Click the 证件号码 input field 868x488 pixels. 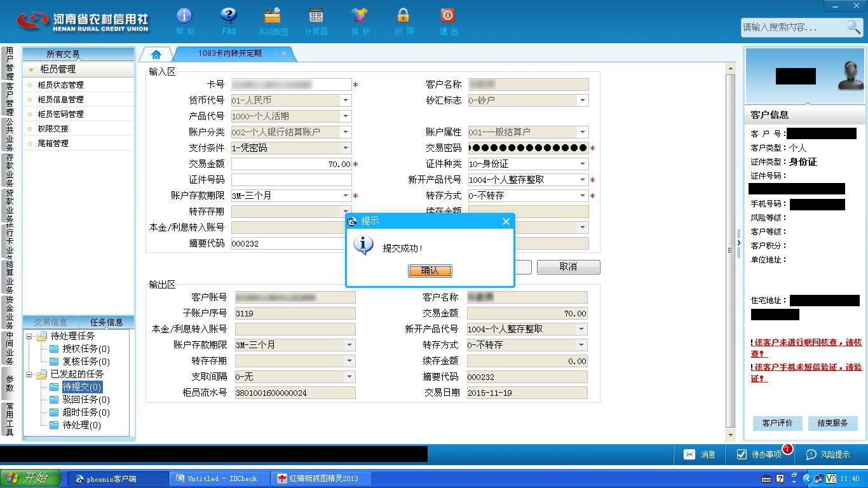click(292, 180)
